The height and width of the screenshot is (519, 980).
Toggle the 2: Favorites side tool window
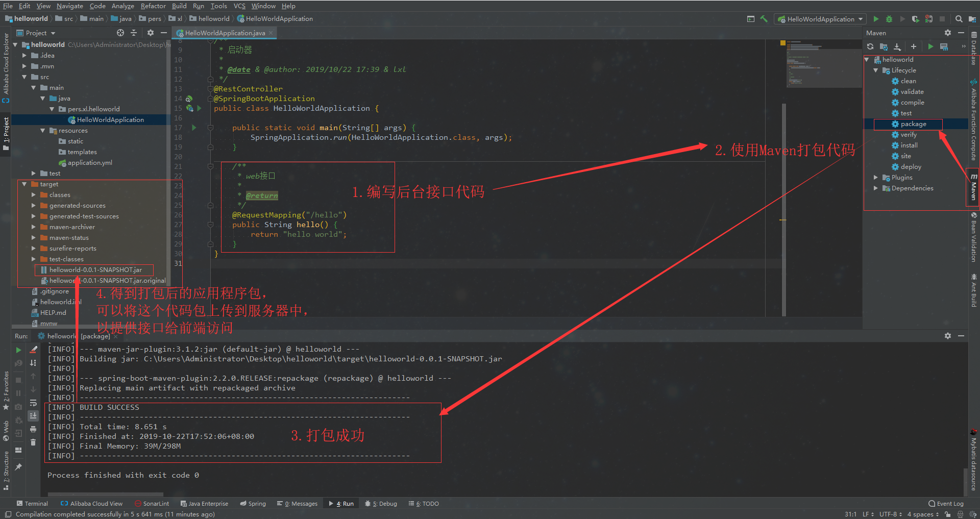pos(6,391)
